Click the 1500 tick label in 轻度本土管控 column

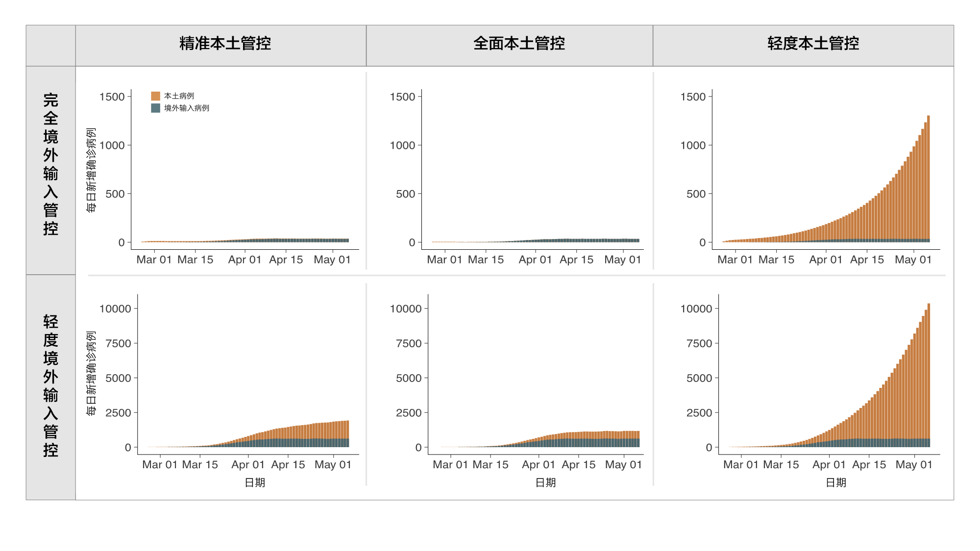[x=693, y=97]
